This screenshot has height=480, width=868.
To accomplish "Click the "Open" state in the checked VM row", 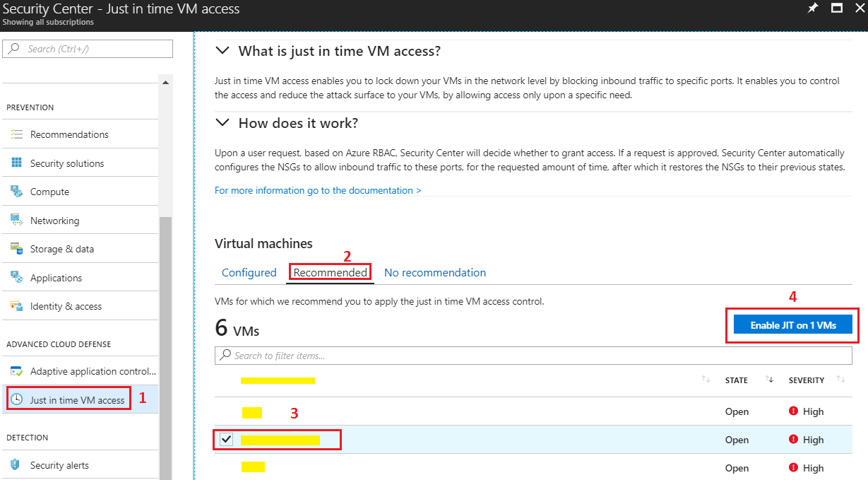I will pos(737,440).
